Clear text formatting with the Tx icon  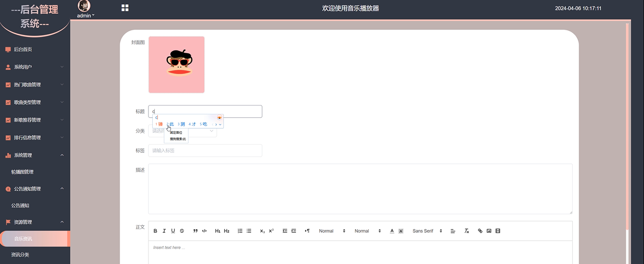466,231
